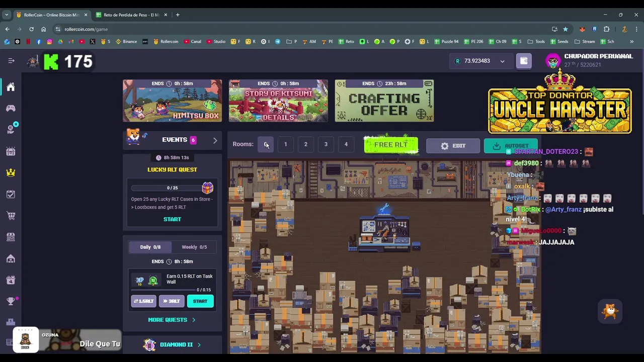Viewport: 644px width, 362px height.
Task: Open the golden crown icon in sidebar
Action: 11,172
